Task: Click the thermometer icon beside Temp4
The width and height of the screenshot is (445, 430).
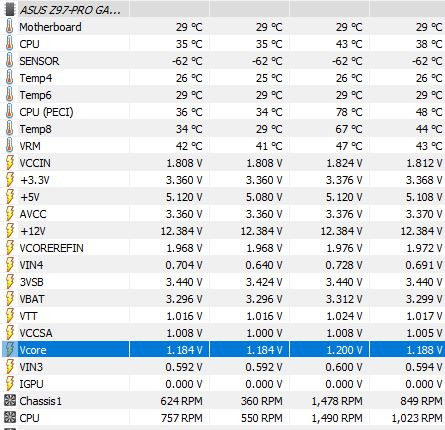Action: (9, 78)
